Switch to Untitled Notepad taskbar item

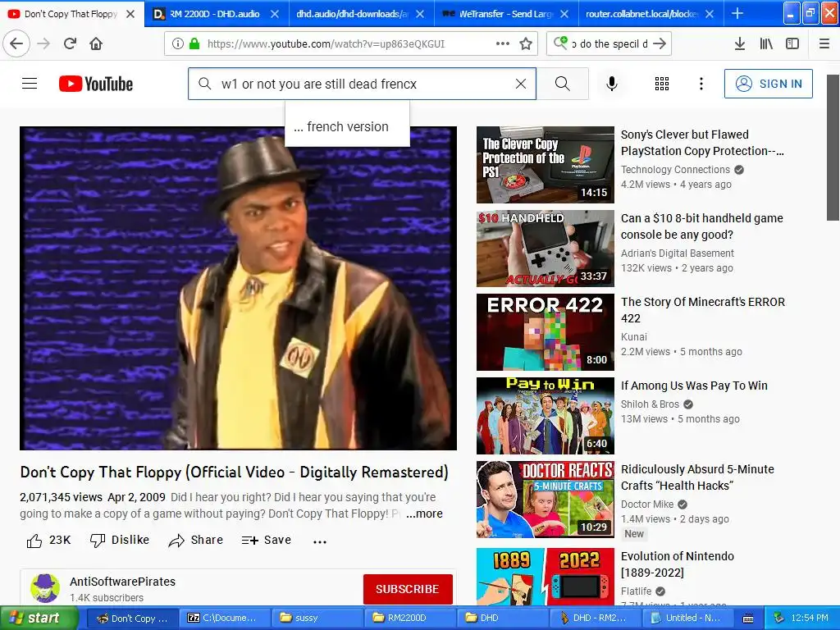[x=689, y=619]
